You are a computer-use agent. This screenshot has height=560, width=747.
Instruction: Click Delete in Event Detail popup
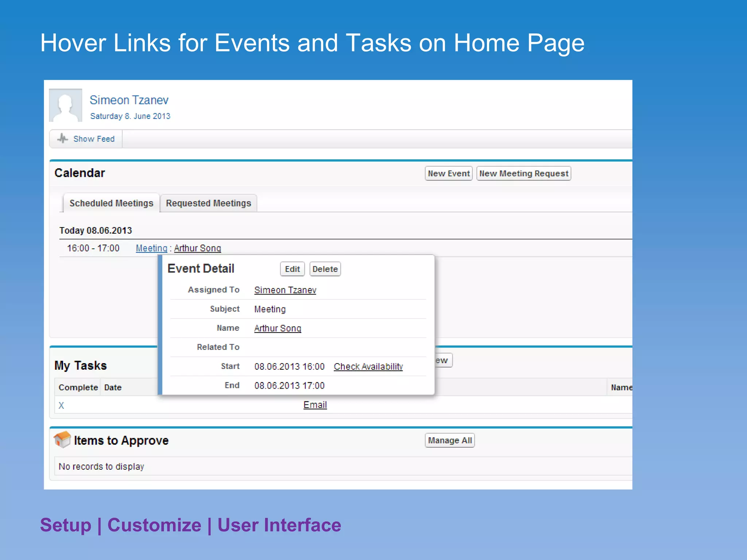point(325,269)
